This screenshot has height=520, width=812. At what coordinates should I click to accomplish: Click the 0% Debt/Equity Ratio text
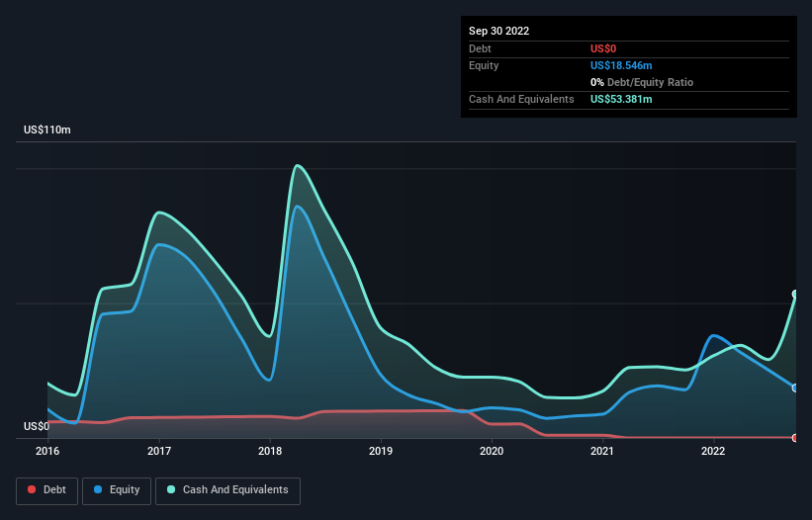tap(642, 82)
